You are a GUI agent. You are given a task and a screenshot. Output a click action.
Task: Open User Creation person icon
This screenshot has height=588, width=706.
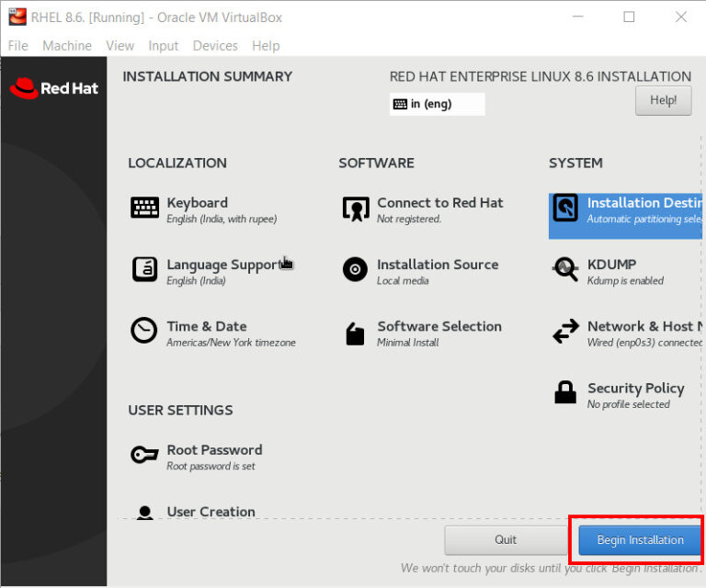coord(144,513)
